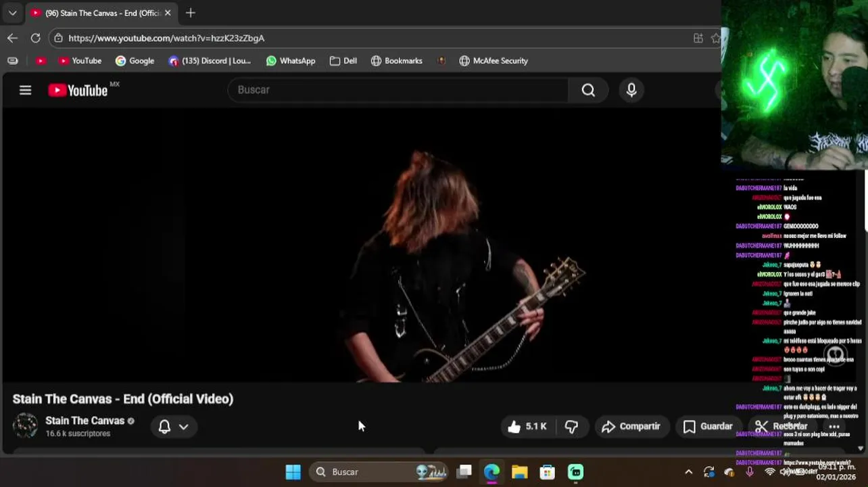
Task: Open Microsoft Edge from the taskbar
Action: pyautogui.click(x=491, y=472)
